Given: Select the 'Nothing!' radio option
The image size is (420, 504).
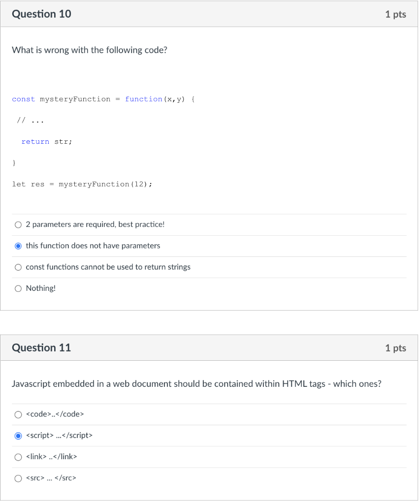Looking at the screenshot, I should (x=18, y=288).
